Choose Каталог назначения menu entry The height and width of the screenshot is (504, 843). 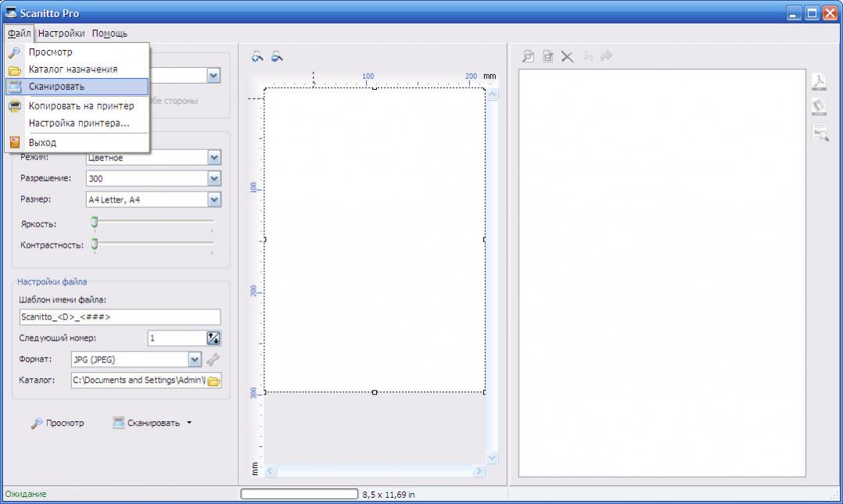[x=77, y=70]
